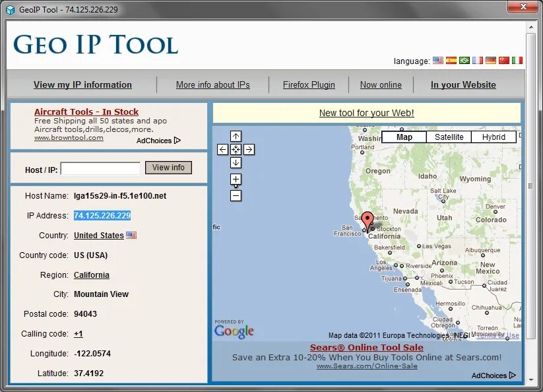Screen dimensions: 543x392
Task: Click the highlighted IP address 74.125.226.229
Action: (x=102, y=216)
